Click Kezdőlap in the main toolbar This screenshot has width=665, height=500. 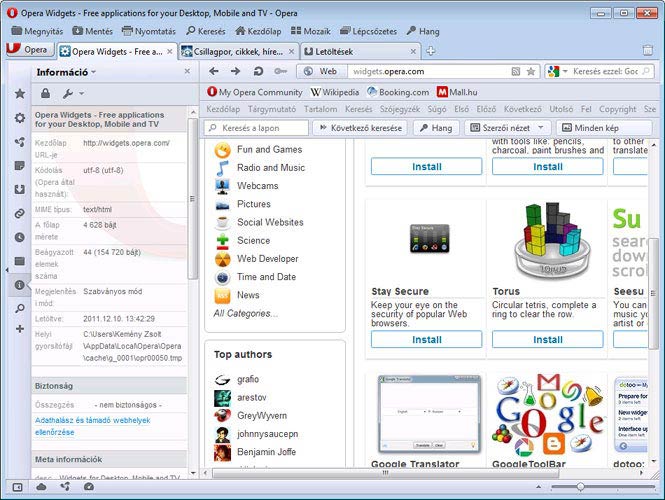258,31
